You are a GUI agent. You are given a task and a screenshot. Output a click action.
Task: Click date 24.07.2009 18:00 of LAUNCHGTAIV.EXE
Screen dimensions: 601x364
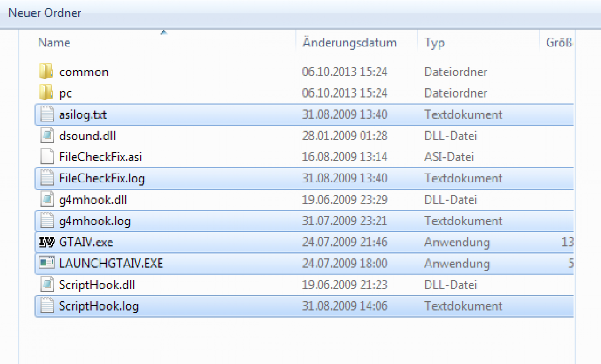click(x=345, y=263)
